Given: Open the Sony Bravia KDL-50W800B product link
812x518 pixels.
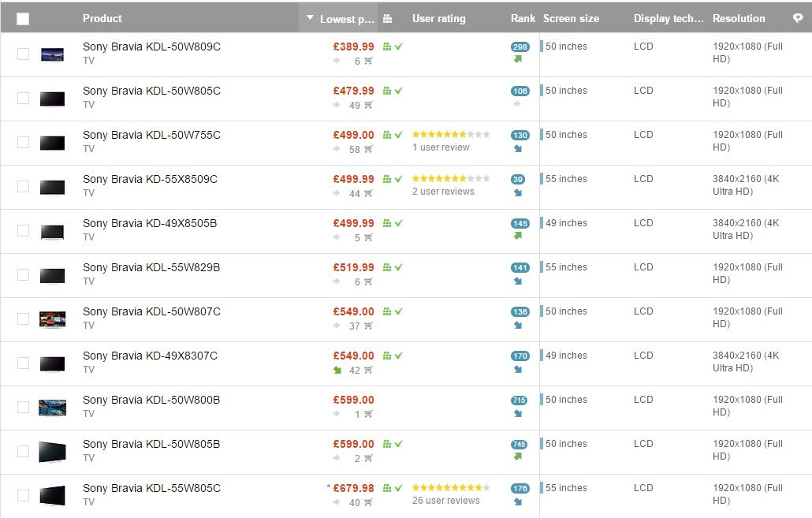Looking at the screenshot, I should point(151,400).
